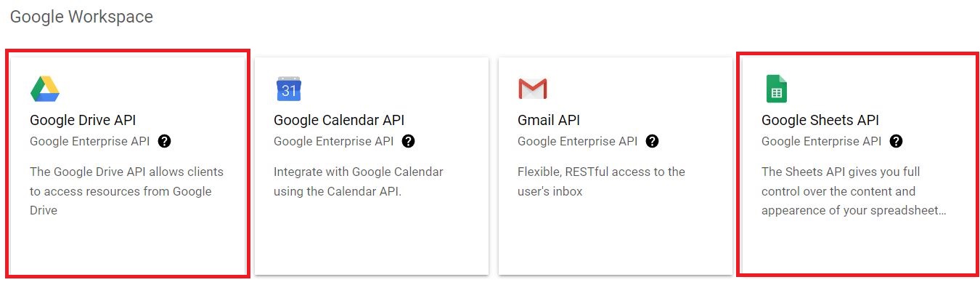Click help icon under Gmail API
This screenshot has height=293, width=980.
pos(653,141)
